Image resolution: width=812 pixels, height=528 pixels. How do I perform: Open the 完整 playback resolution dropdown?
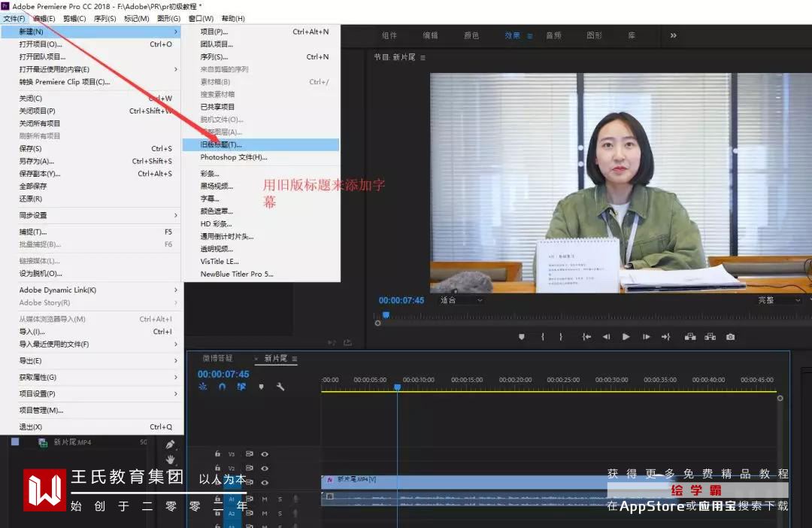(x=779, y=300)
